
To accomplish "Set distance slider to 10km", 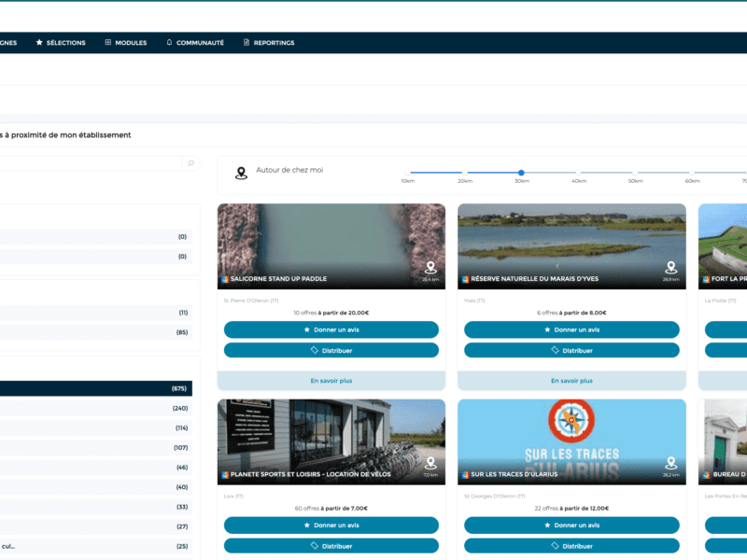I will [408, 173].
